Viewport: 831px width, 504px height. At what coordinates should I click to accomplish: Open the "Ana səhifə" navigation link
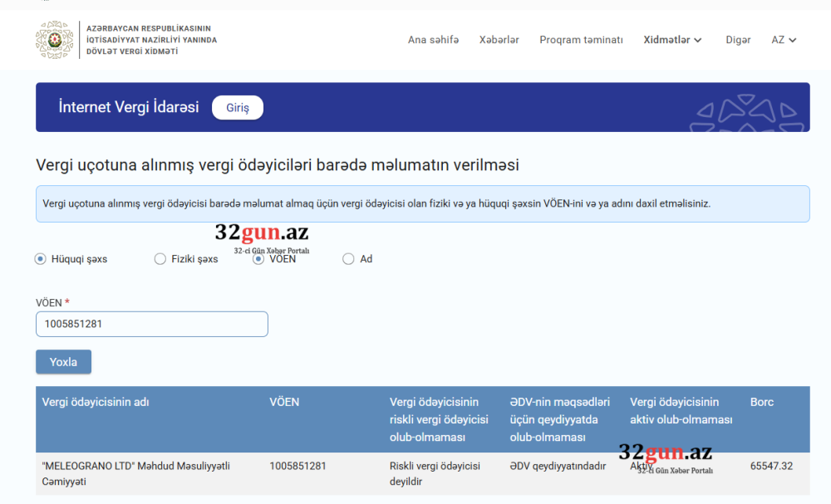(433, 39)
